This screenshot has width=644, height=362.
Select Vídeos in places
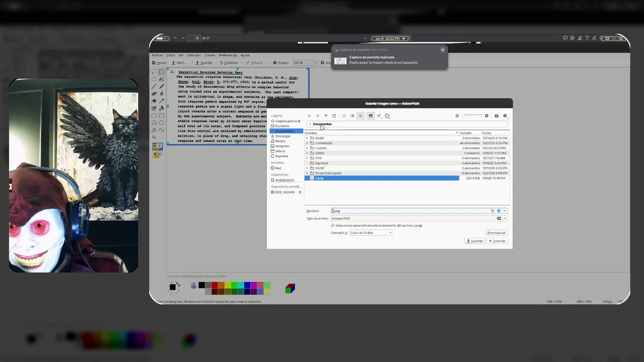pos(286,151)
